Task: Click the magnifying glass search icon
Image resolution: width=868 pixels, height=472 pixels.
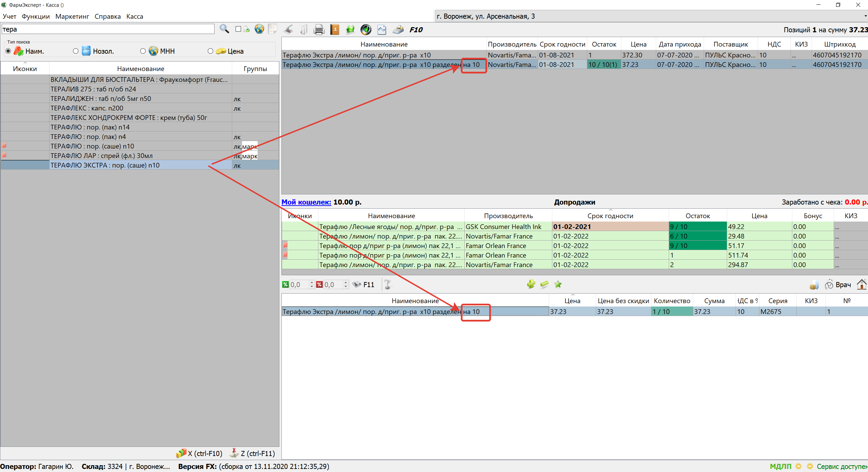Action: 224,29
